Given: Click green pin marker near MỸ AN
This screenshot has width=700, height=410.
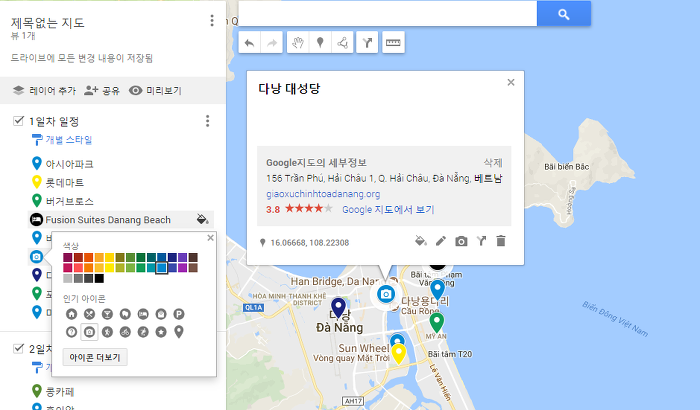Looking at the screenshot, I should [437, 322].
